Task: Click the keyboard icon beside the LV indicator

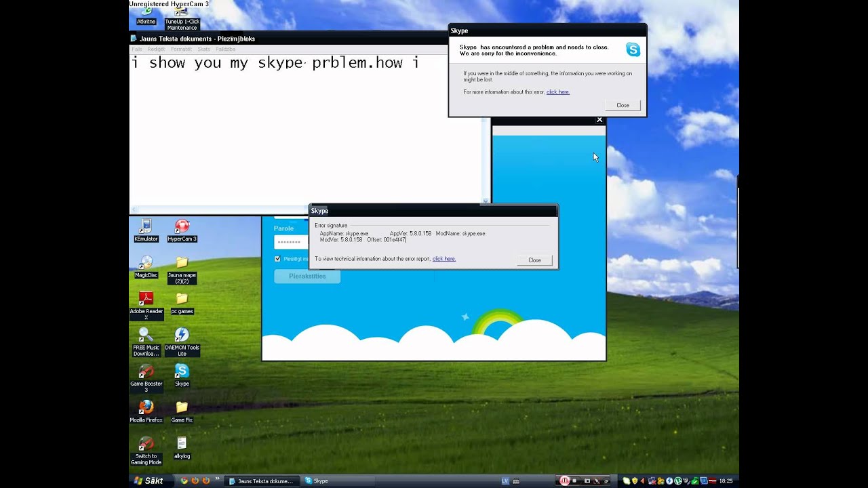Action: 516,481
